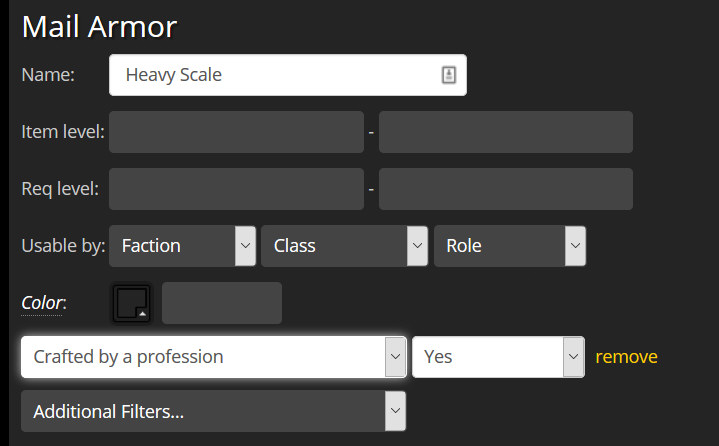Click the underlined Color label
719x446 pixels.
pyautogui.click(x=43, y=302)
